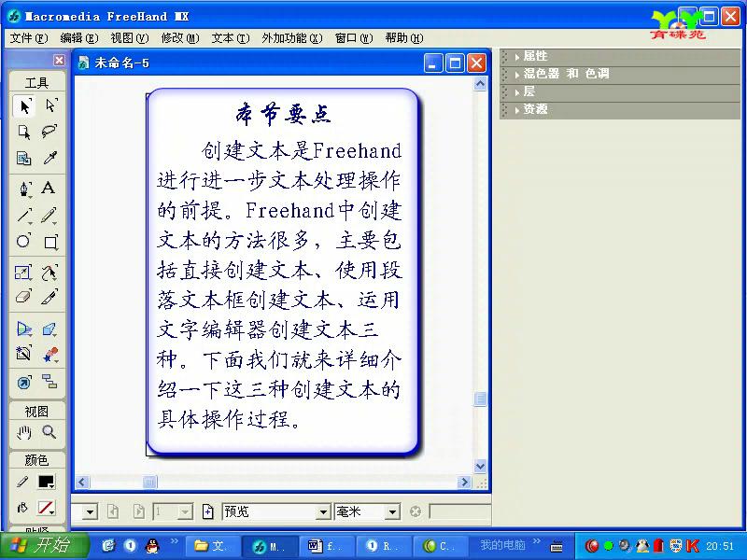Screen dimensions: 747x560
Task: Expand the 资源 panel
Action: (619, 109)
